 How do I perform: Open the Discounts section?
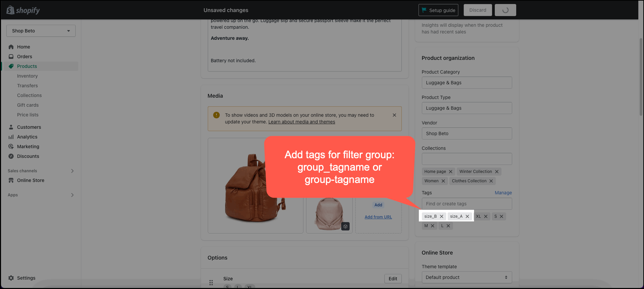click(x=28, y=156)
